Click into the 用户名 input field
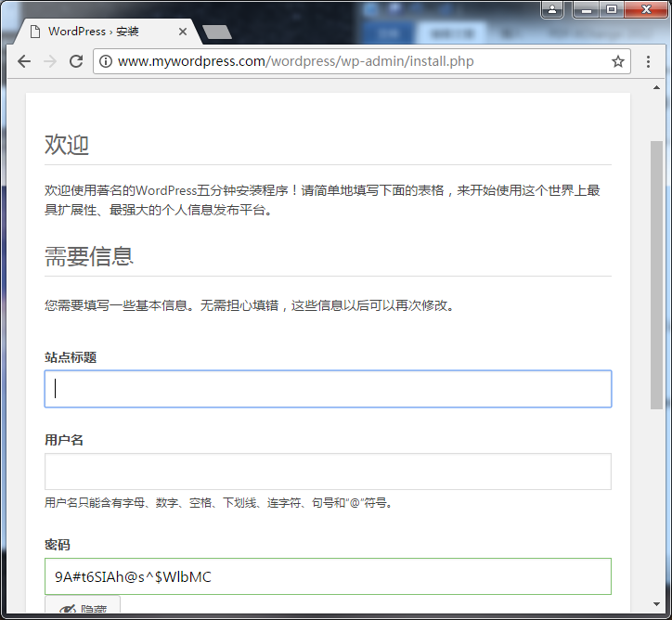 (328, 471)
